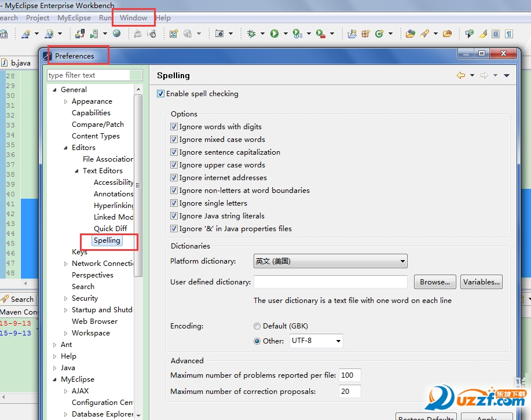Click the camera capture icon in toolbar

(x=219, y=34)
